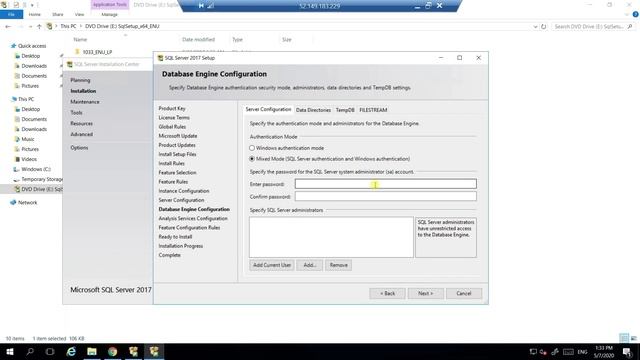
Task: Click the Enter password field
Action: (385, 184)
